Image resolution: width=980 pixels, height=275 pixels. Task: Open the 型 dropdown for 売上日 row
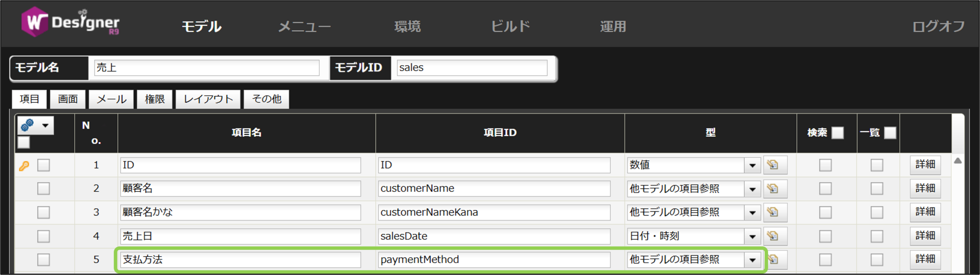click(752, 236)
